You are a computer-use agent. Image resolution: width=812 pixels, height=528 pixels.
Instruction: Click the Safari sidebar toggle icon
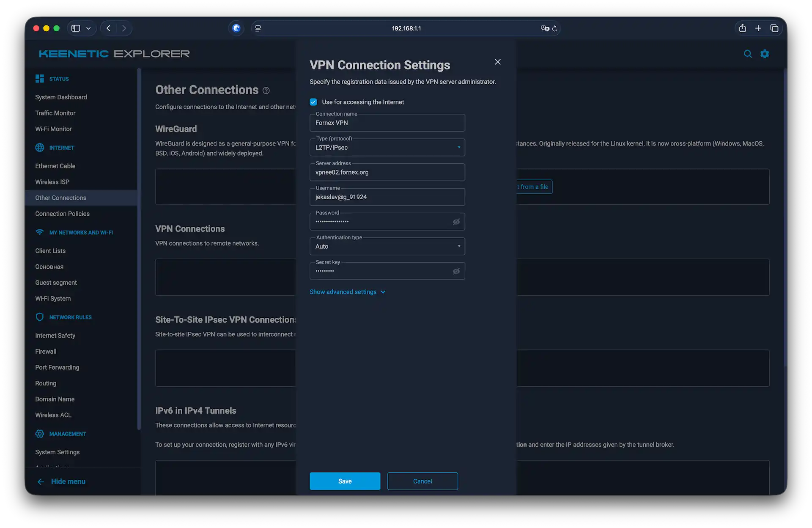pyautogui.click(x=76, y=28)
